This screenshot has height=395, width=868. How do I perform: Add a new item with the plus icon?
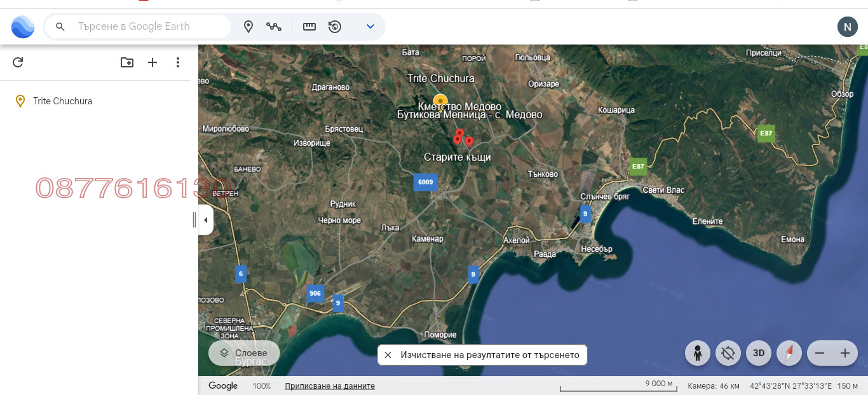(153, 62)
